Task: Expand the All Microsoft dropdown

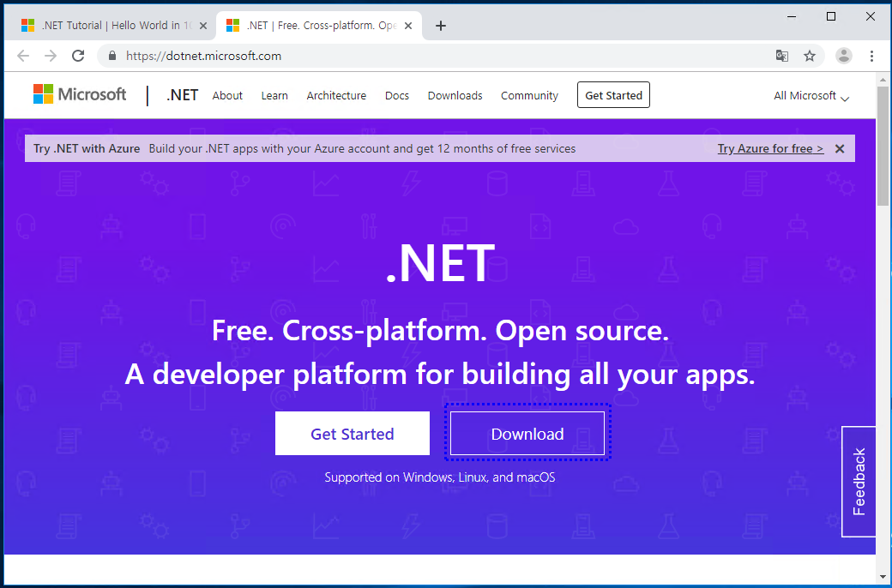Action: (811, 95)
